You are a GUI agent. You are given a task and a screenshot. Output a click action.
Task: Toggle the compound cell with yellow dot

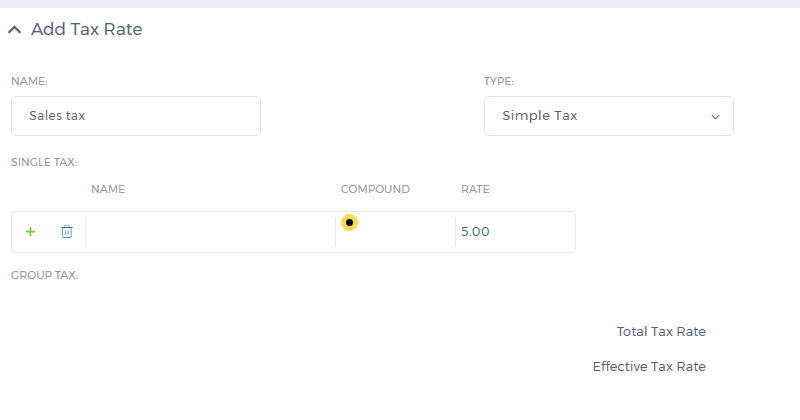coord(349,223)
